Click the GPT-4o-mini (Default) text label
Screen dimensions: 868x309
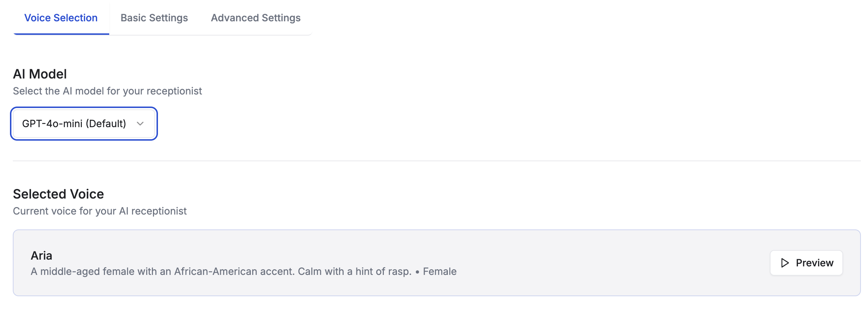(x=74, y=124)
